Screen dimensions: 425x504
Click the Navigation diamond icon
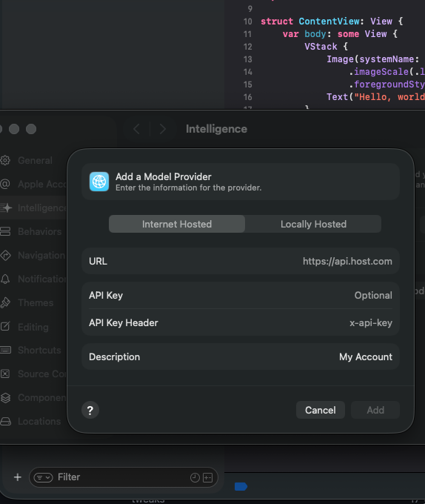[5, 255]
